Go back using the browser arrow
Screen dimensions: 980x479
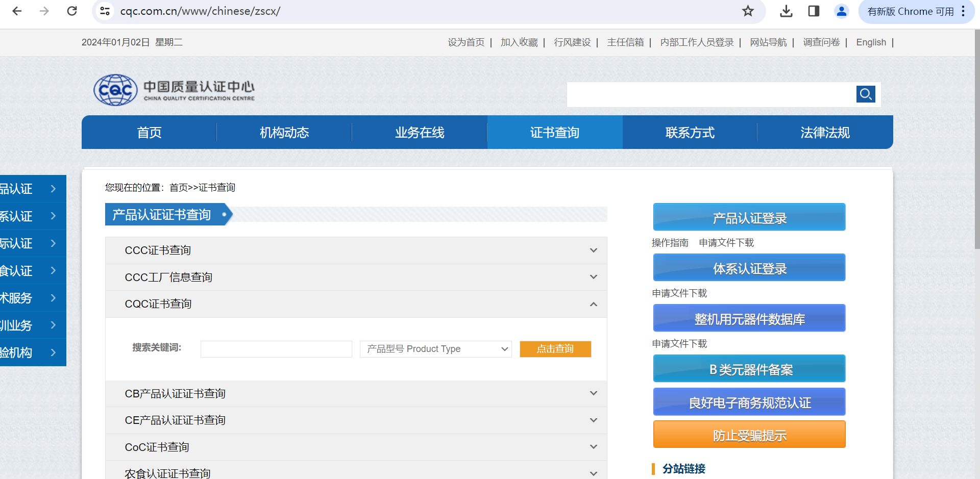tap(17, 11)
